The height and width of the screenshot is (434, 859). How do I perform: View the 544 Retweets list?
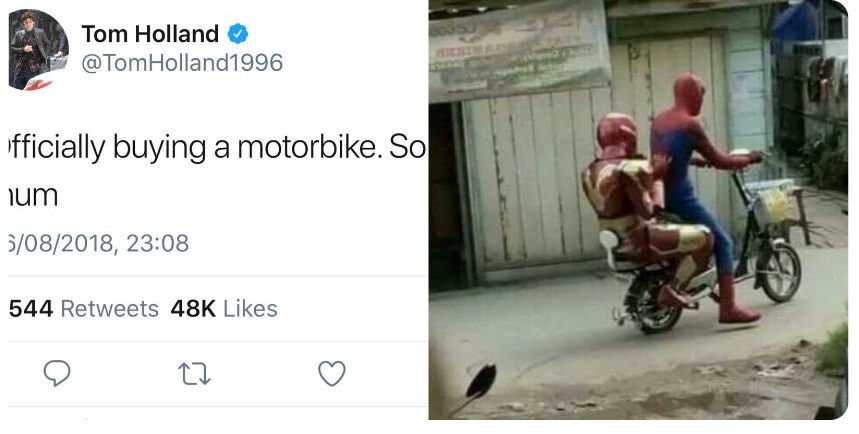pyautogui.click(x=83, y=308)
